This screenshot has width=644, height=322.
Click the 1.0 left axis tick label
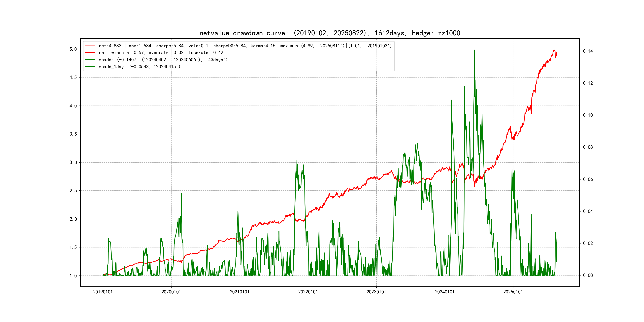(73, 276)
